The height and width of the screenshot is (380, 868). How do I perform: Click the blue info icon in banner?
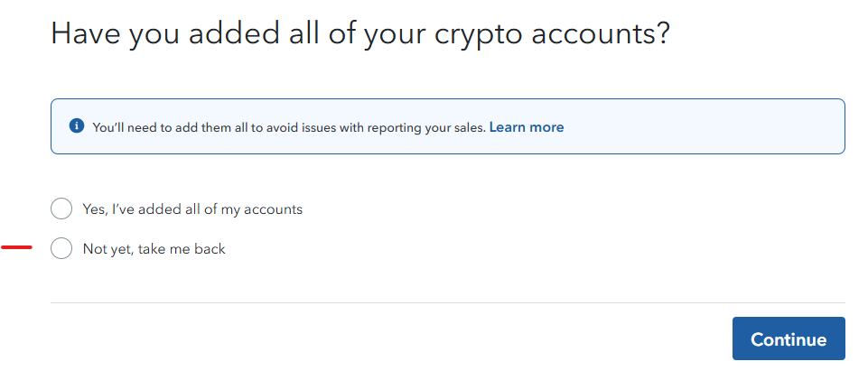click(x=77, y=126)
